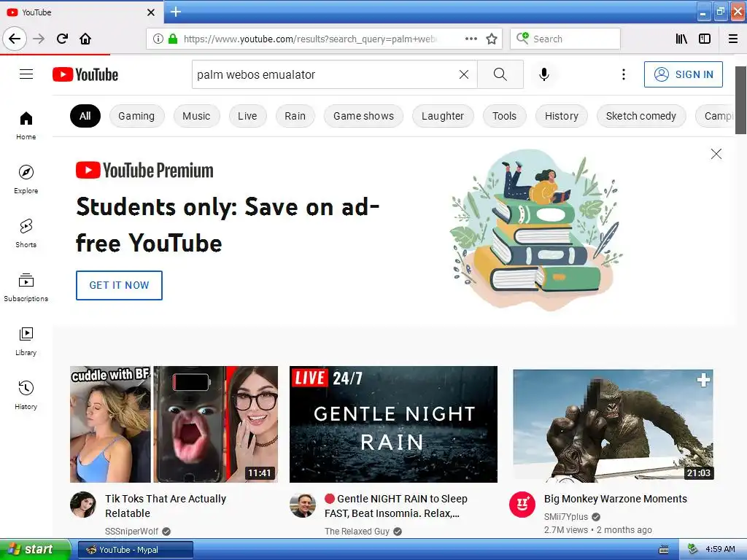Viewport: 747px width, 560px height.
Task: Select the All filter chip
Action: point(85,116)
